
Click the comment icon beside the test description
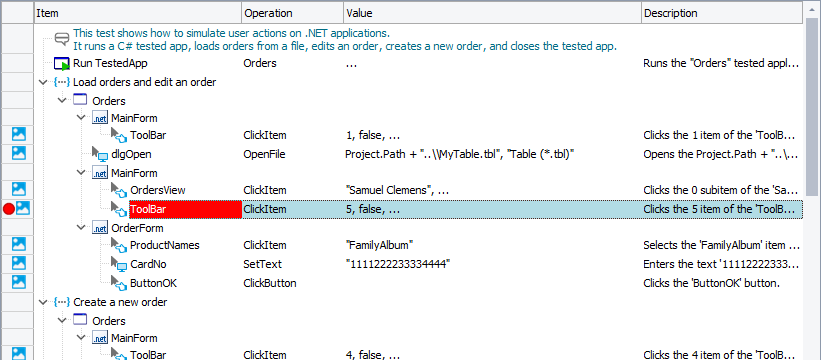(x=62, y=39)
